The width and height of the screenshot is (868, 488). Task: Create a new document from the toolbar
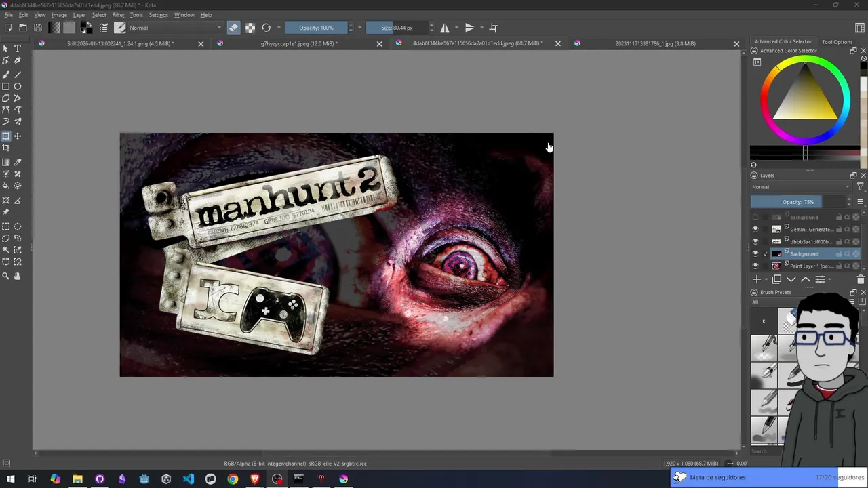tap(8, 28)
